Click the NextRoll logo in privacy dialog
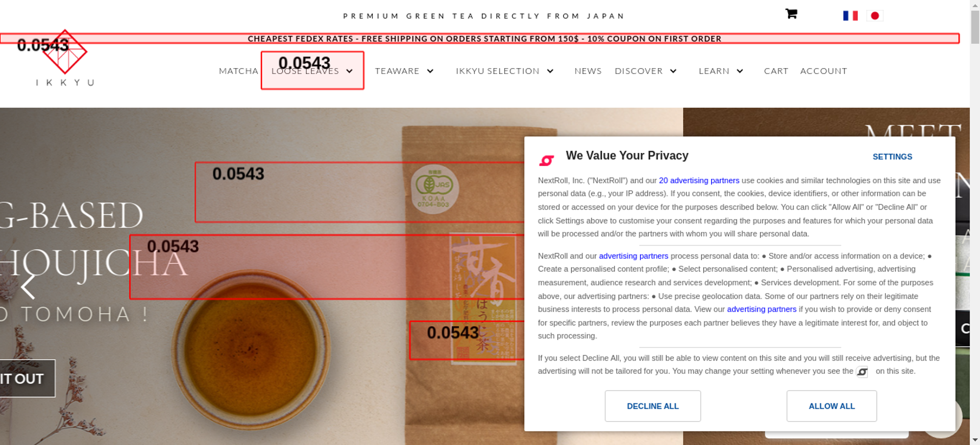 point(546,160)
